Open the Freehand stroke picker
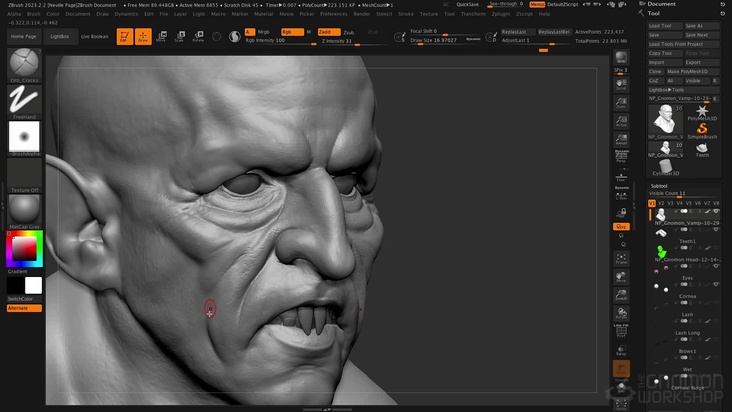 tap(24, 99)
